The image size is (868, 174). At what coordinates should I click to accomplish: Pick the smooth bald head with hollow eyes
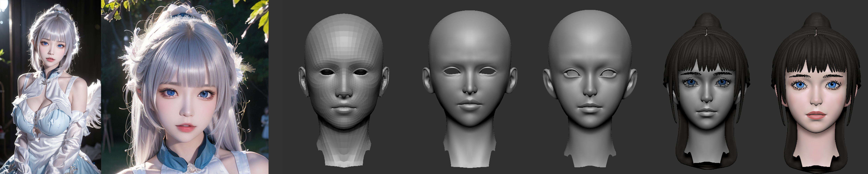(470, 89)
